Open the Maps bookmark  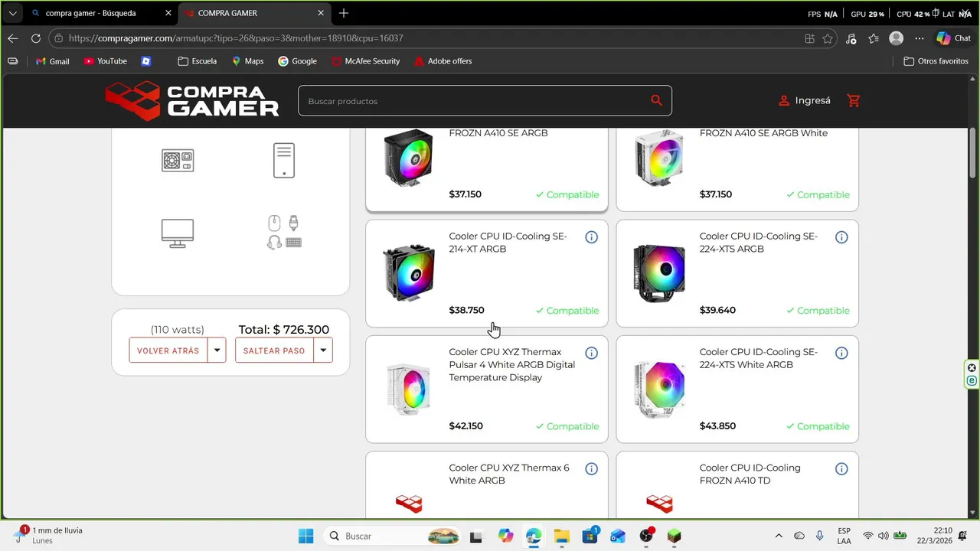pyautogui.click(x=247, y=61)
